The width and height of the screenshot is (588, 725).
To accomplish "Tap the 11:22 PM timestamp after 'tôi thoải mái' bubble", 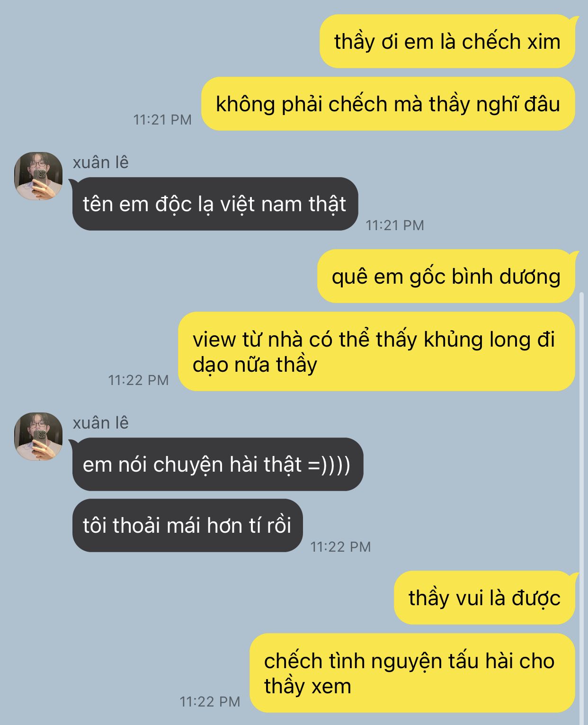I will click(x=340, y=547).
